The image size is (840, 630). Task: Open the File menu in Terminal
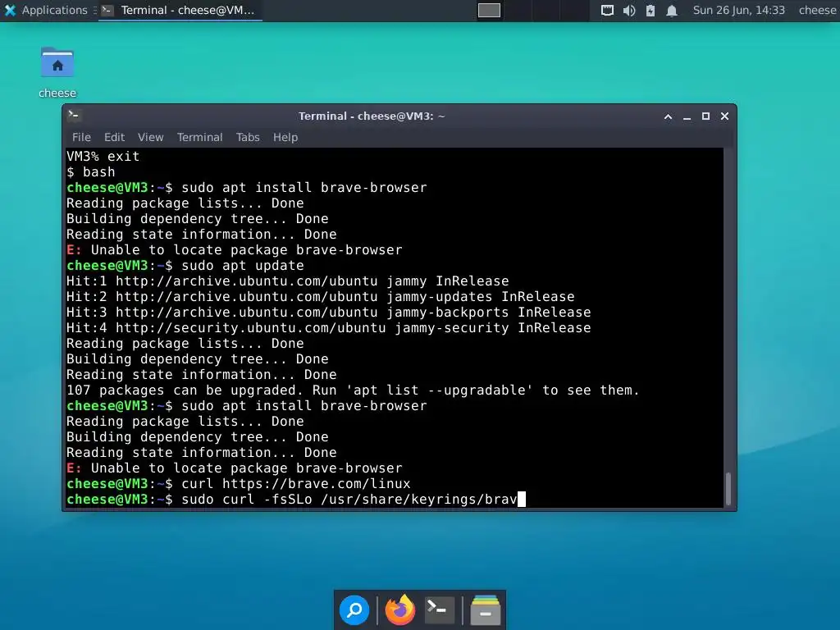(x=81, y=137)
